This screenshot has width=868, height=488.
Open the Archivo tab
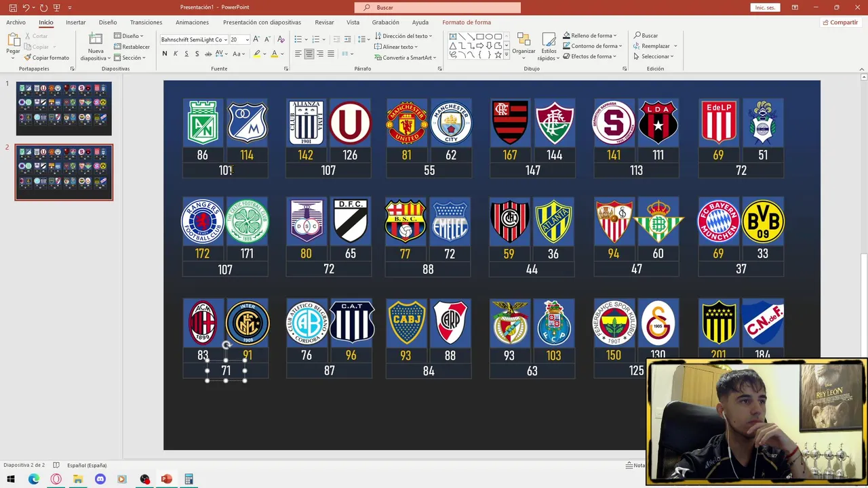point(16,22)
